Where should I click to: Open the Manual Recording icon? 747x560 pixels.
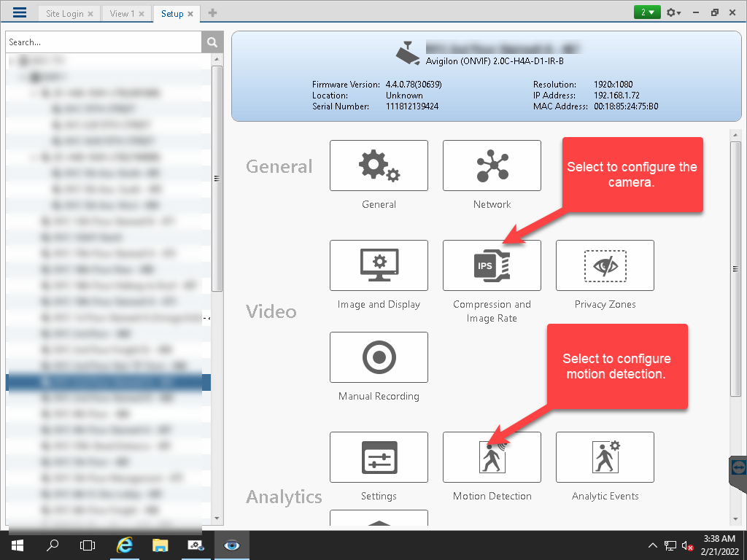pos(379,357)
